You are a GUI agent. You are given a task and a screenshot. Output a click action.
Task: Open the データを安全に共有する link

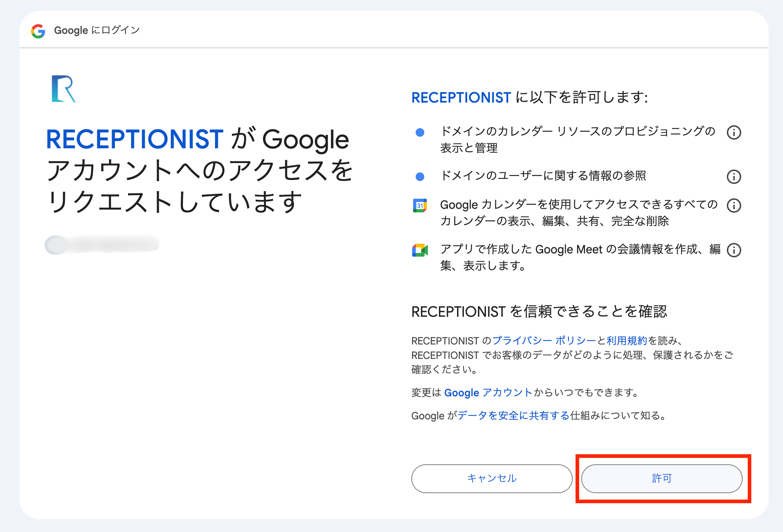tap(513, 416)
